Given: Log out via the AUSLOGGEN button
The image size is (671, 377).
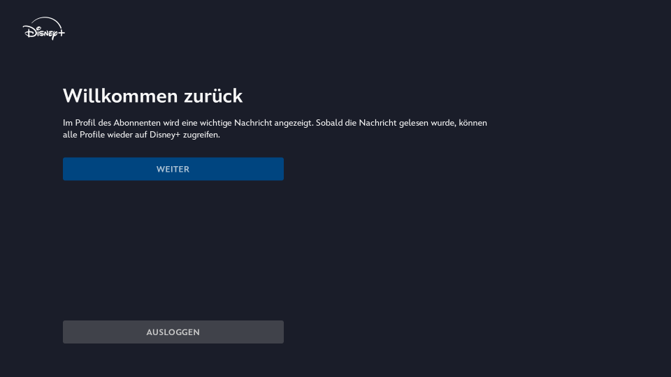Looking at the screenshot, I should click(x=173, y=332).
